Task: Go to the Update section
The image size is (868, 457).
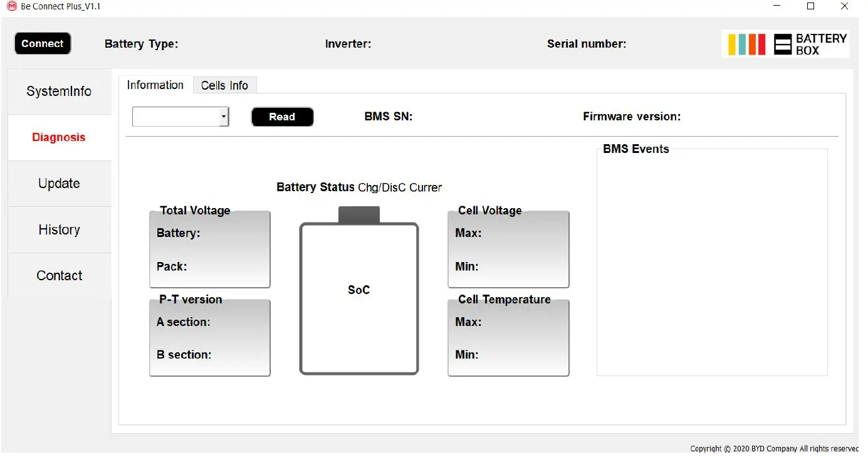Action: click(59, 184)
